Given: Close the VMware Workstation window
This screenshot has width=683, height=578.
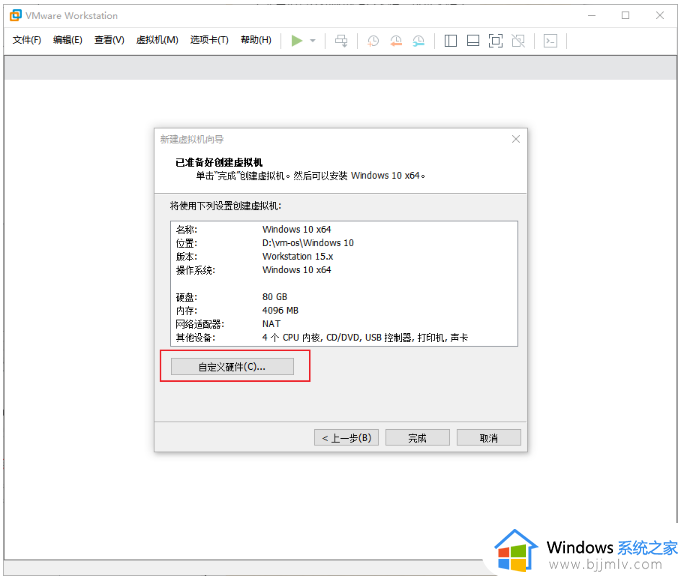Looking at the screenshot, I should (x=660, y=15).
